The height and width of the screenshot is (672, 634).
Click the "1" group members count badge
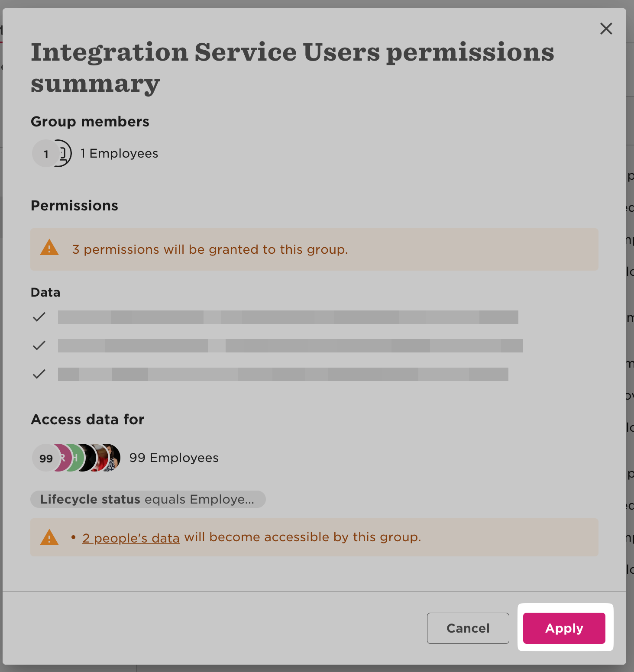pyautogui.click(x=45, y=154)
